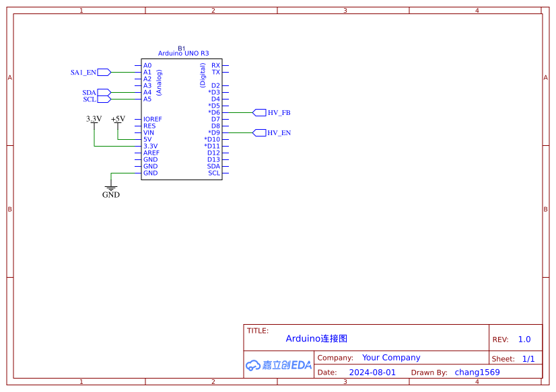Click the TX digital pin label
The image size is (556, 392).
point(216,72)
